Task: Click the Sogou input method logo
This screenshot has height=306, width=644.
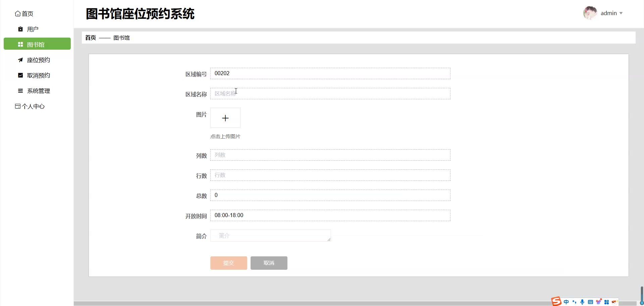Action: (x=556, y=301)
